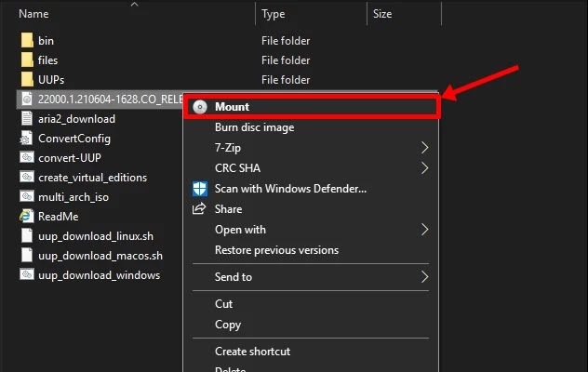Select the Open with menu label
Image resolution: width=588 pixels, height=372 pixels.
(240, 230)
